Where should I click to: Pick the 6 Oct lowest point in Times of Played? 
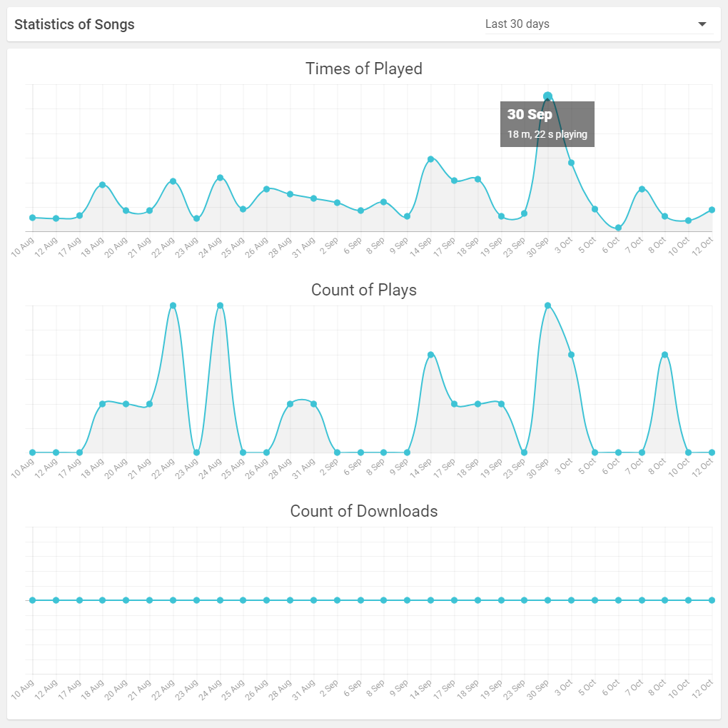click(x=618, y=228)
